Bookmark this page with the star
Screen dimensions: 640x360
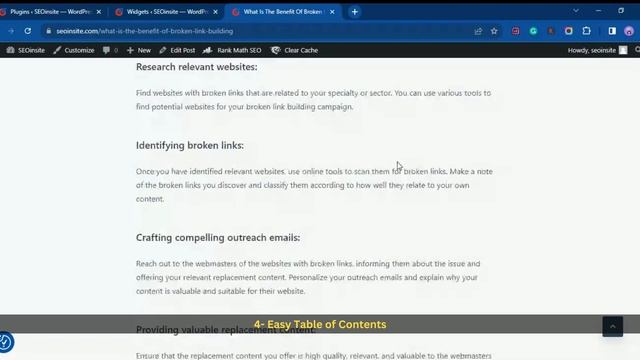pyautogui.click(x=494, y=31)
